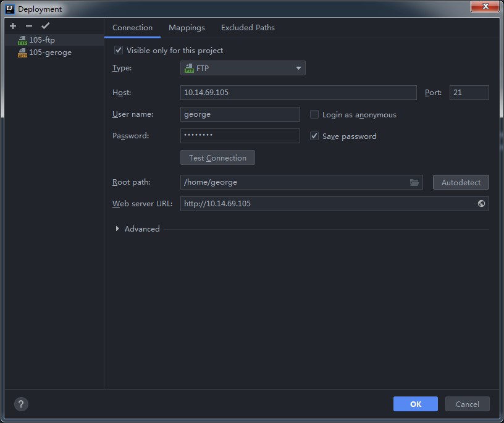Select the 105-ftp server entry
The height and width of the screenshot is (423, 504).
point(42,40)
